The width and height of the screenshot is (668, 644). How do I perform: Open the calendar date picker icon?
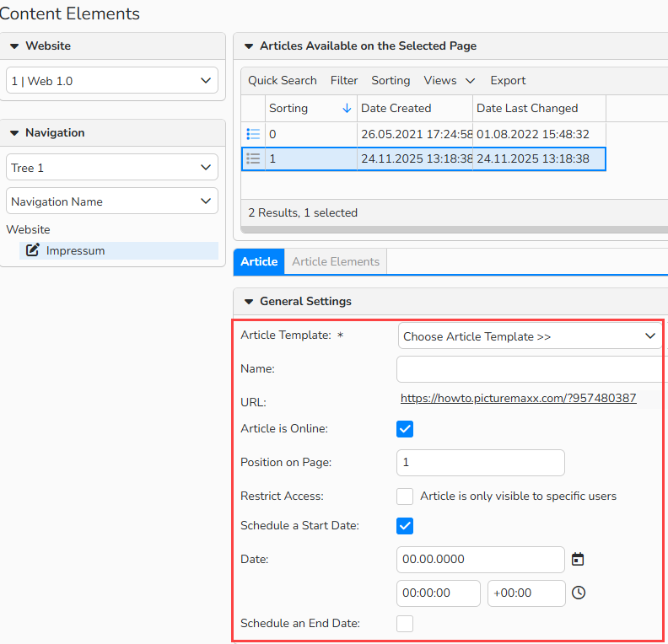(x=578, y=559)
